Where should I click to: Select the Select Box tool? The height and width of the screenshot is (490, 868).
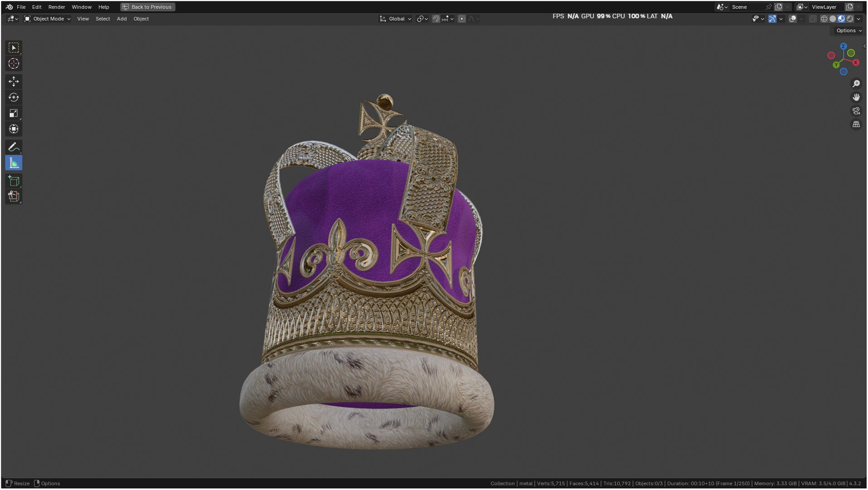tap(14, 48)
